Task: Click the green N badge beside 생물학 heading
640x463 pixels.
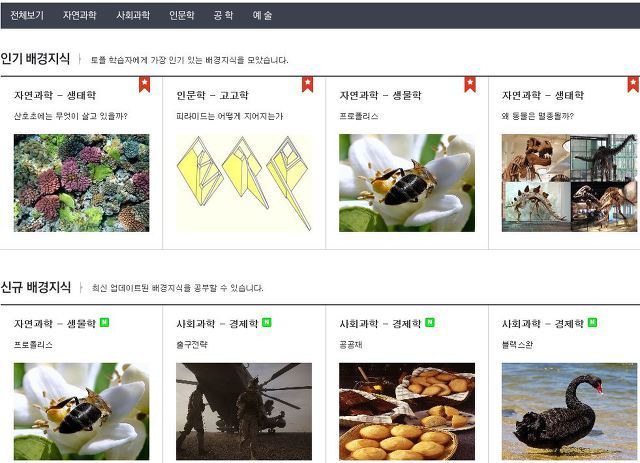Action: (104, 323)
